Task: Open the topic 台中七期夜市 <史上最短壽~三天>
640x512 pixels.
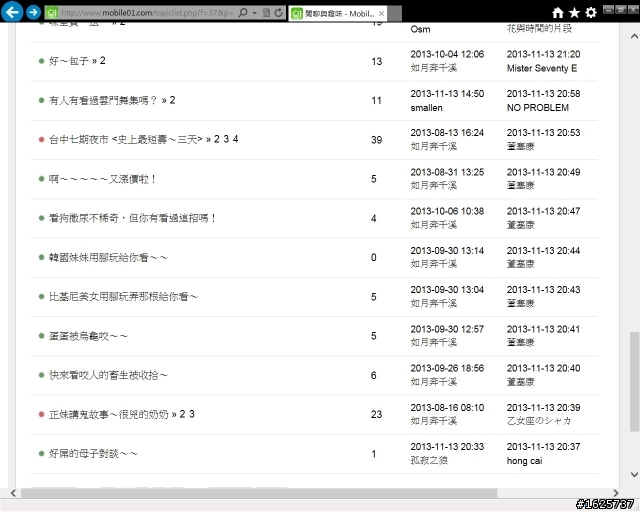Action: click(x=126, y=140)
